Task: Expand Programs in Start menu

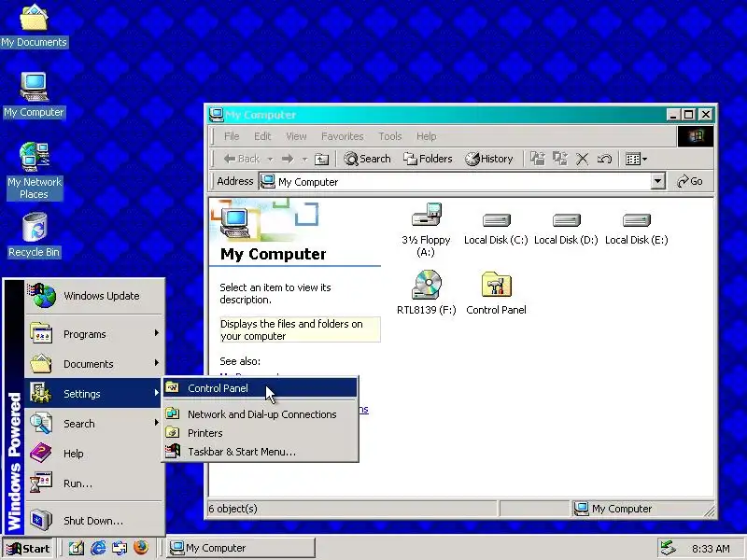Action: click(x=94, y=334)
